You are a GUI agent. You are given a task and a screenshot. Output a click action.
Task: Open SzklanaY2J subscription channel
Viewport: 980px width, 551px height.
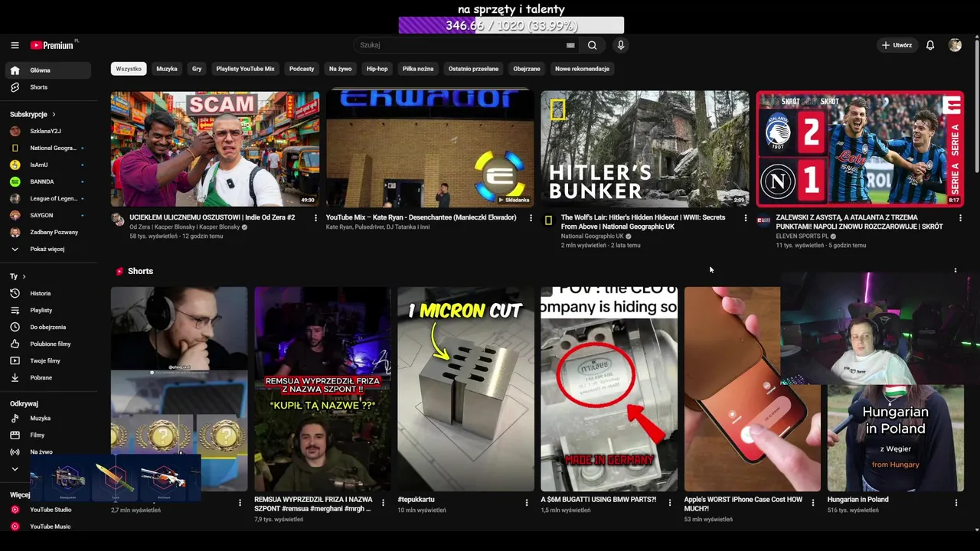[x=47, y=132]
